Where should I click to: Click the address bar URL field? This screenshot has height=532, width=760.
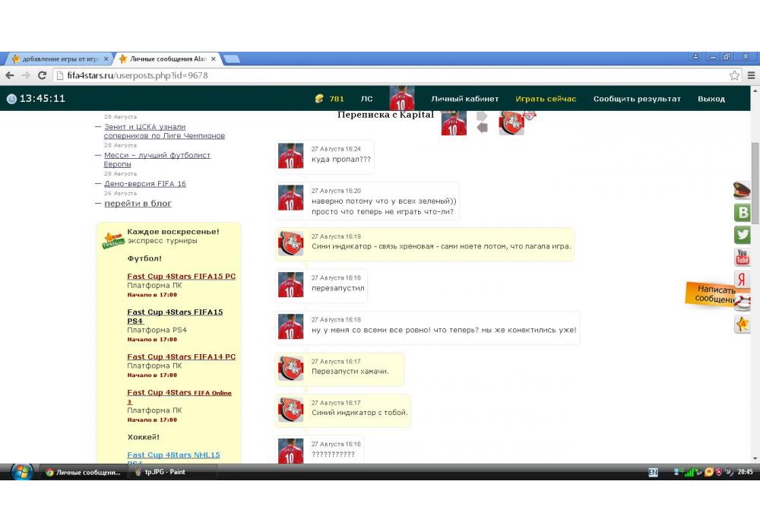[x=380, y=76]
